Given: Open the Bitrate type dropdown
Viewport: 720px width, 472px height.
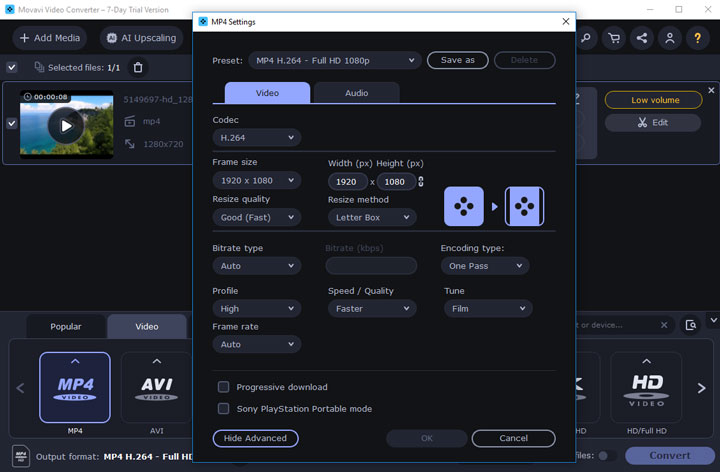Looking at the screenshot, I should 257,266.
